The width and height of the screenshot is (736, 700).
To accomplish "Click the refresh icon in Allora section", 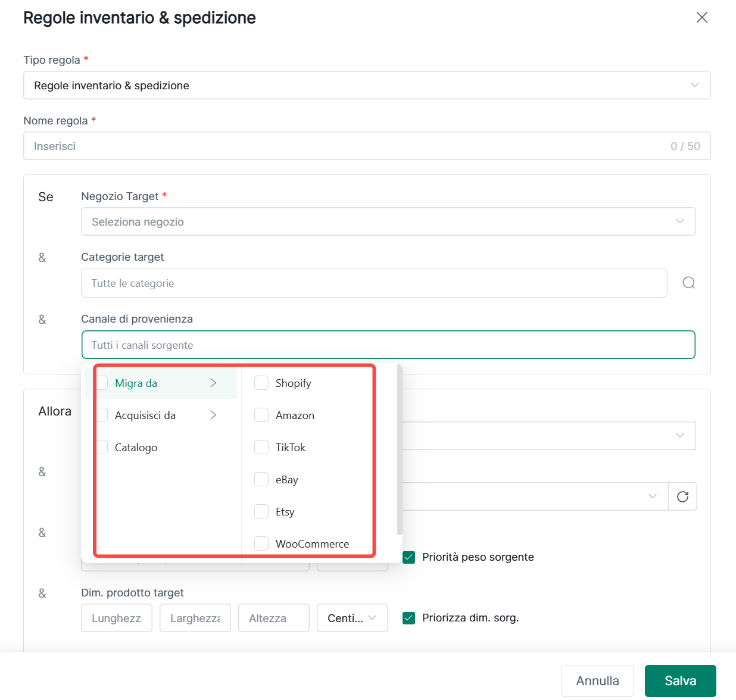I will click(x=682, y=496).
